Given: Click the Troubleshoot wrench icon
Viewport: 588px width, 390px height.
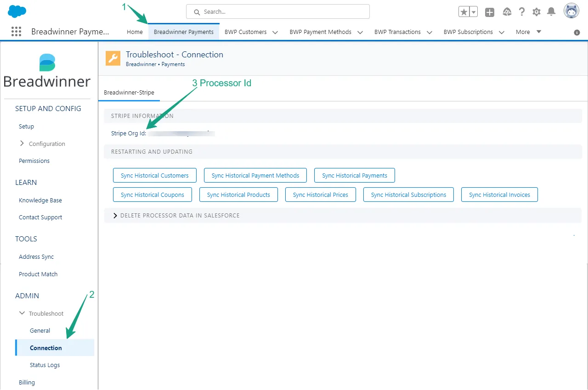Looking at the screenshot, I should tap(113, 58).
